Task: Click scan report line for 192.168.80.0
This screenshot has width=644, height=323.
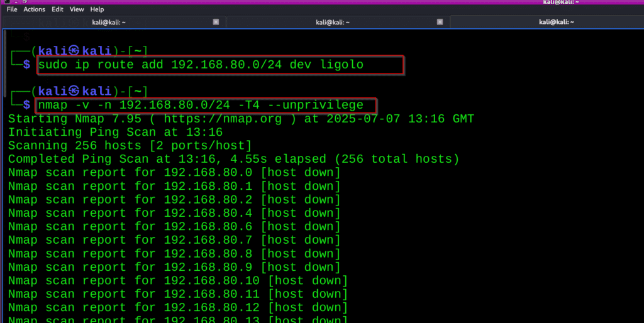Action: click(x=174, y=172)
